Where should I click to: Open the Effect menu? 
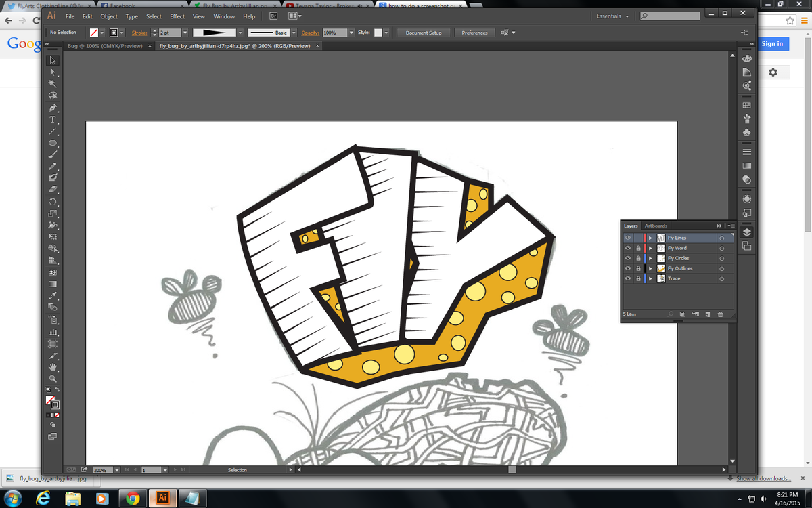tap(177, 16)
